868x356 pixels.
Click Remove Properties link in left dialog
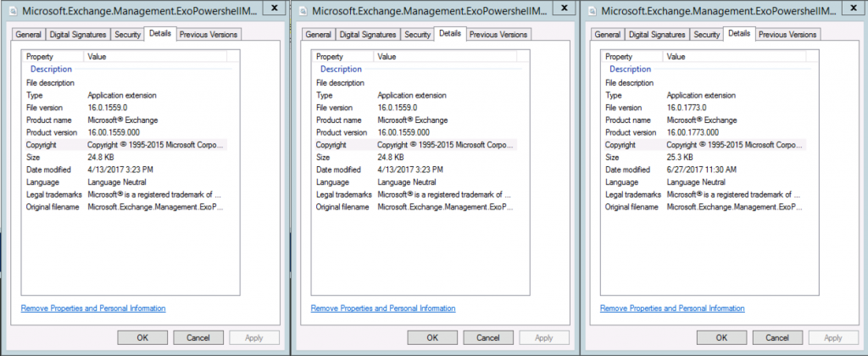coord(93,309)
